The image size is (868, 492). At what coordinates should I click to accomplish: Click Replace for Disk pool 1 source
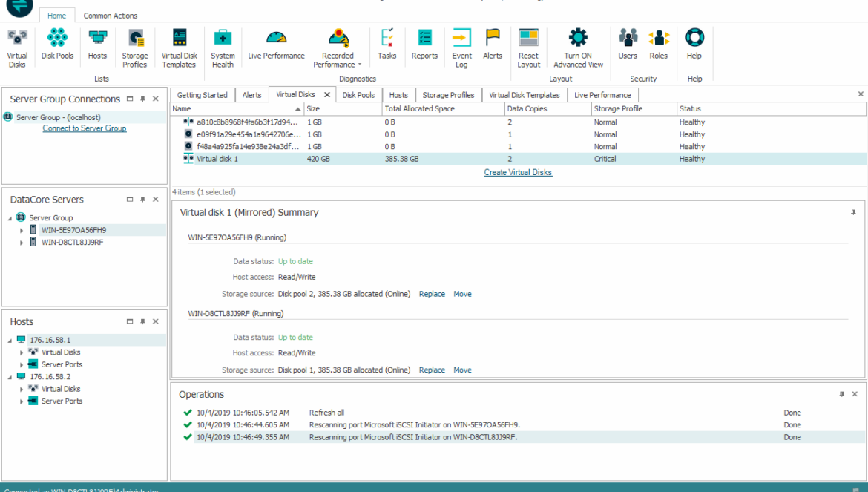[432, 370]
